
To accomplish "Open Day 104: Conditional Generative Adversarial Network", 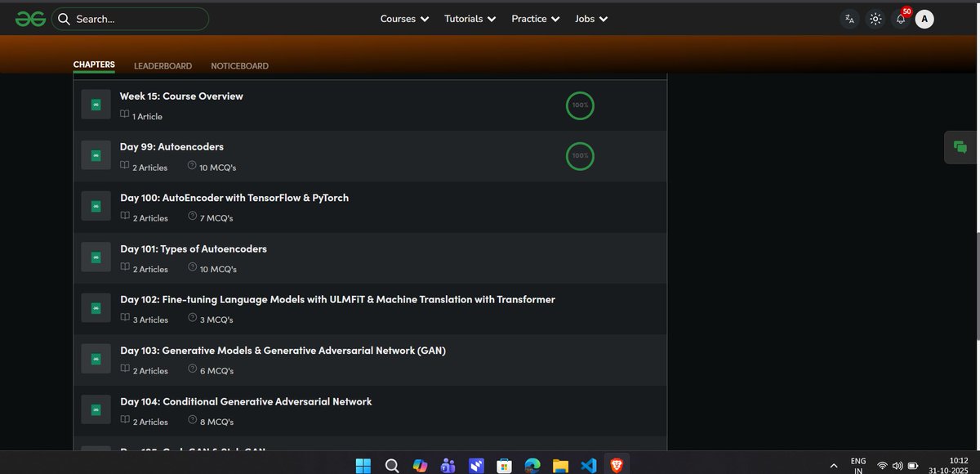I will (x=246, y=401).
